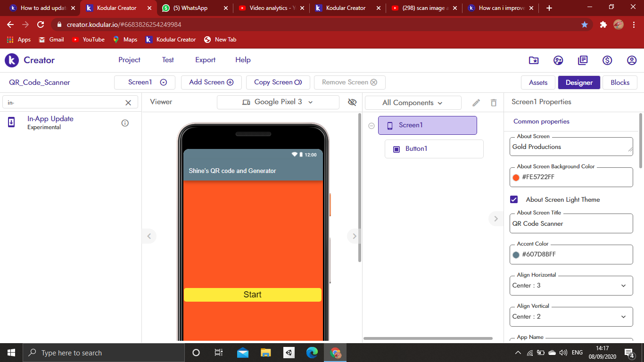Open the Assets panel
This screenshot has height=362, width=644.
[x=538, y=82]
